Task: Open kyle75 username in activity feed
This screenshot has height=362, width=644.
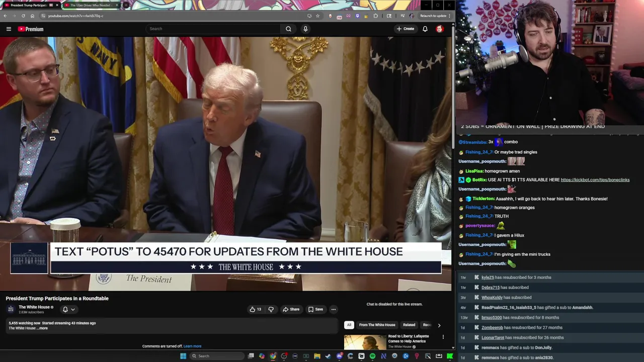Action: (488, 278)
